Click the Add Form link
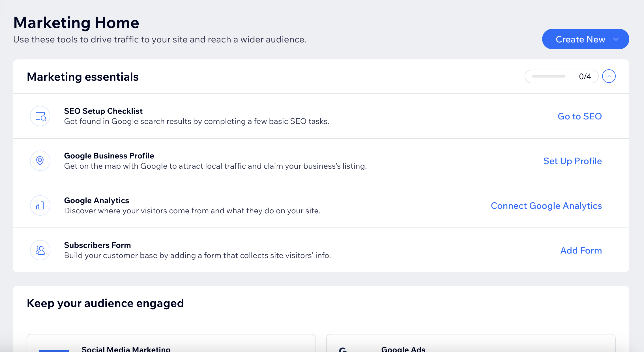 point(581,250)
